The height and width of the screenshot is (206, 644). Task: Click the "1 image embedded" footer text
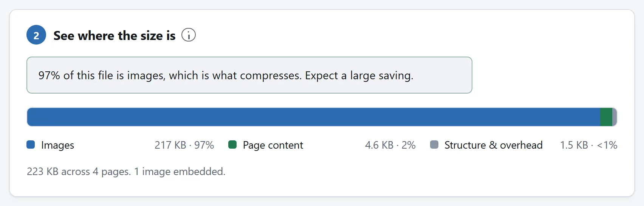click(180, 172)
